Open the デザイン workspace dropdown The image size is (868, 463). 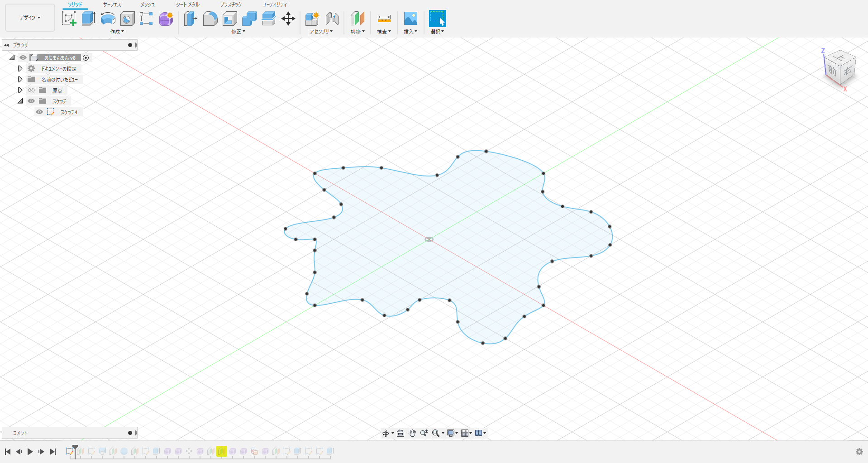30,18
